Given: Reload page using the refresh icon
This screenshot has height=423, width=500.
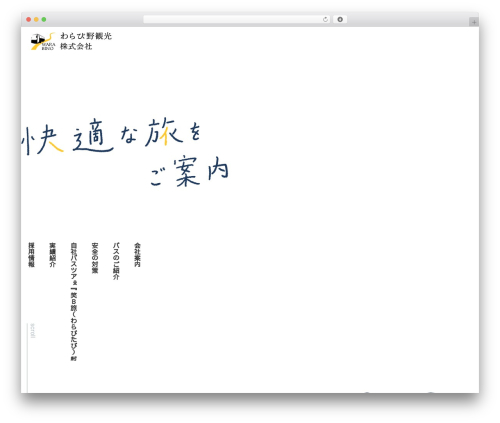Looking at the screenshot, I should (325, 20).
